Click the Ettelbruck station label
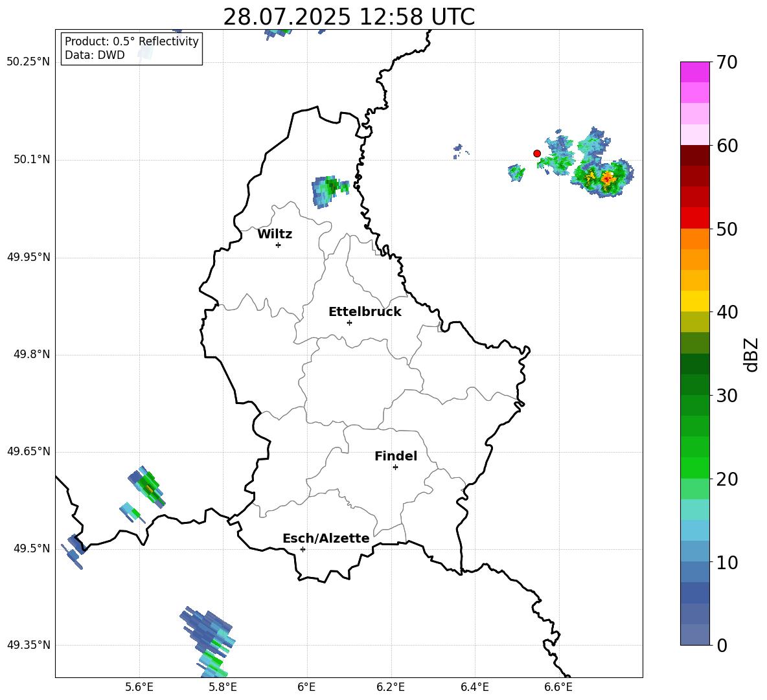 pos(365,312)
